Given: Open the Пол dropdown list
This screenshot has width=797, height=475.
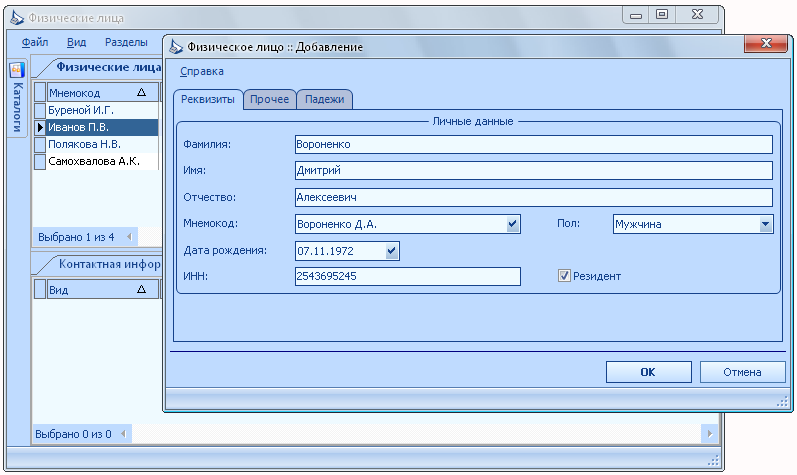Looking at the screenshot, I should [765, 224].
